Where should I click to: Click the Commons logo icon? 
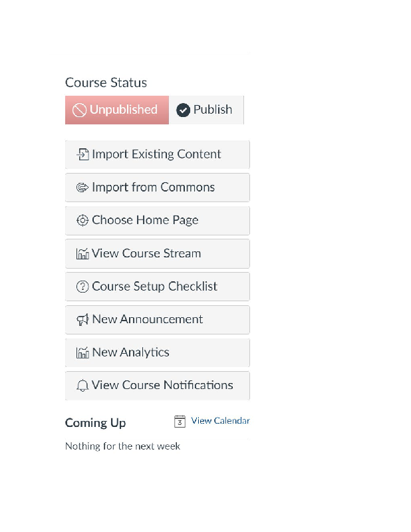click(82, 188)
